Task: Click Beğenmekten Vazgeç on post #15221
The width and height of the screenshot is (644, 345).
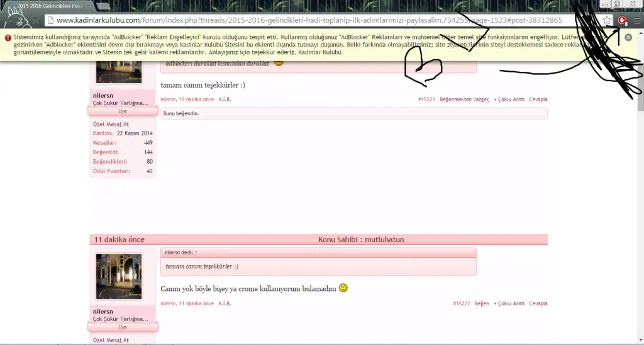Action: click(464, 99)
